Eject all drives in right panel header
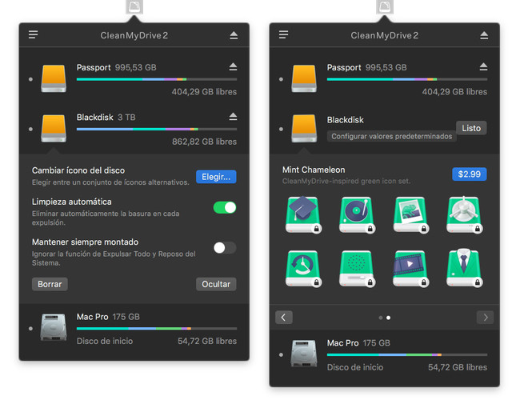520x420 pixels. pyautogui.click(x=484, y=35)
